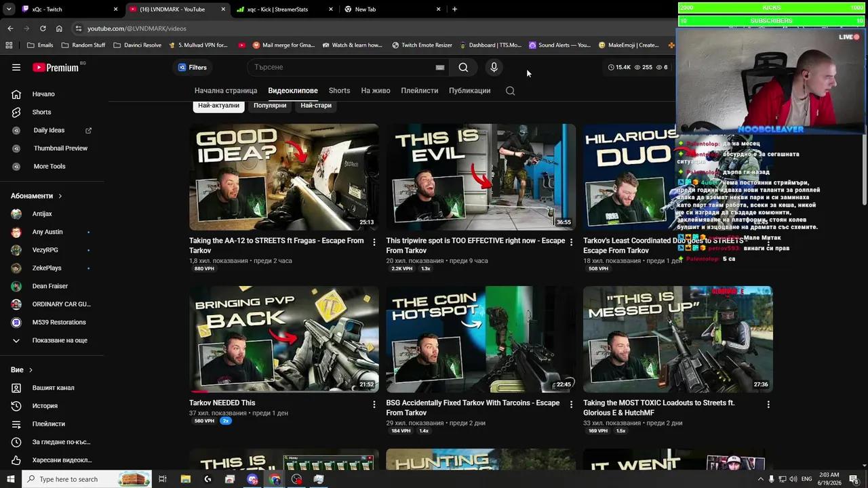
Task: Start voice search with microphone icon
Action: (x=494, y=67)
